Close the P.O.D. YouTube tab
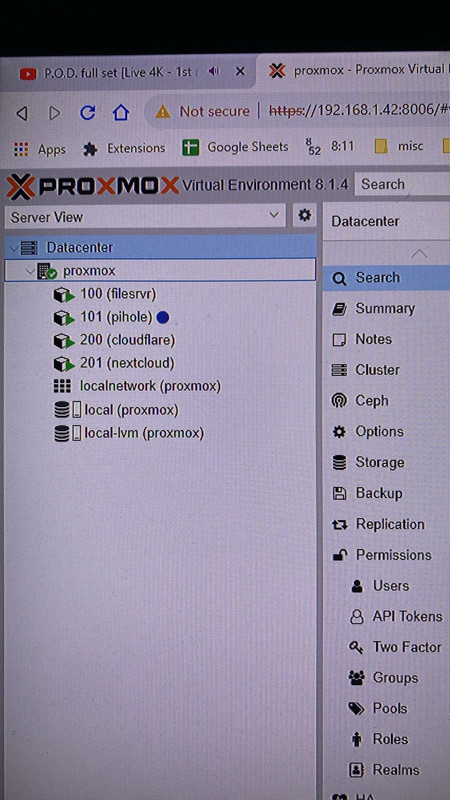450x800 pixels. [240, 72]
